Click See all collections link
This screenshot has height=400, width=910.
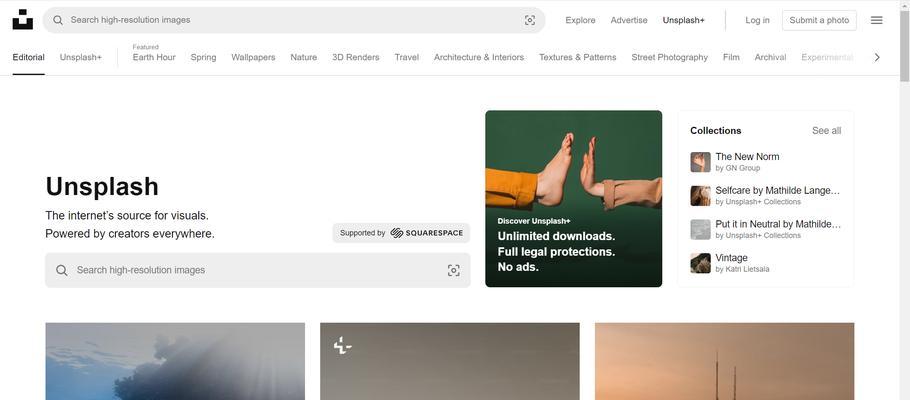pos(826,131)
